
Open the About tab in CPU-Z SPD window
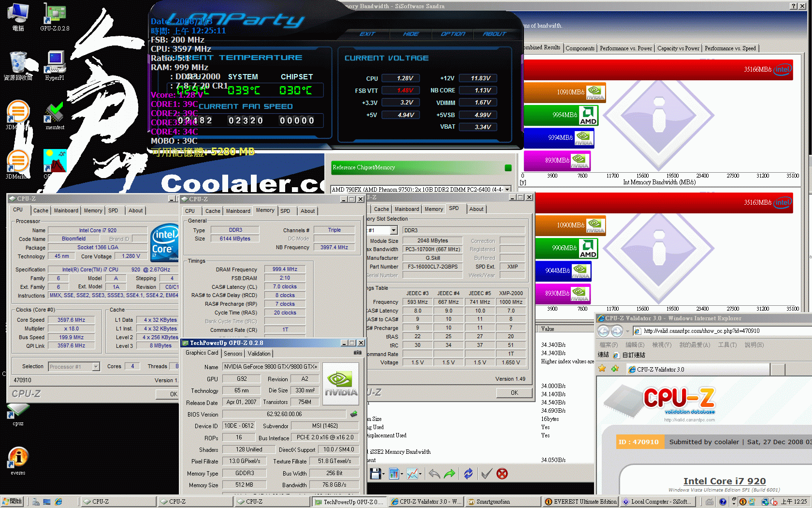click(x=476, y=209)
